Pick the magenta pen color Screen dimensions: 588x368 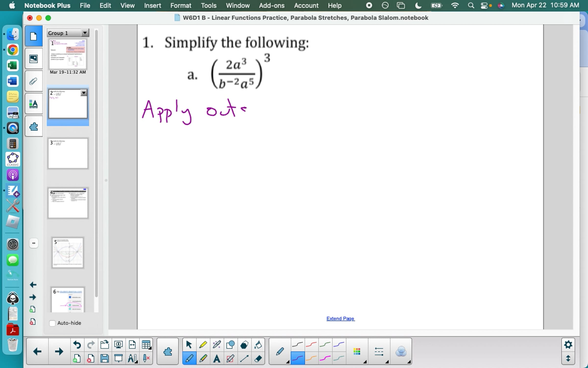tap(325, 358)
